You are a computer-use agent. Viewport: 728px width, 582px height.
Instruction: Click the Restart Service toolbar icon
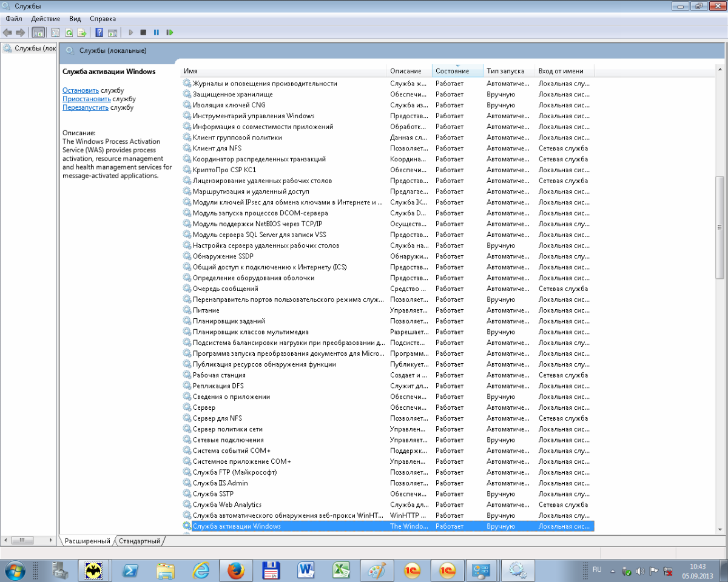click(170, 32)
